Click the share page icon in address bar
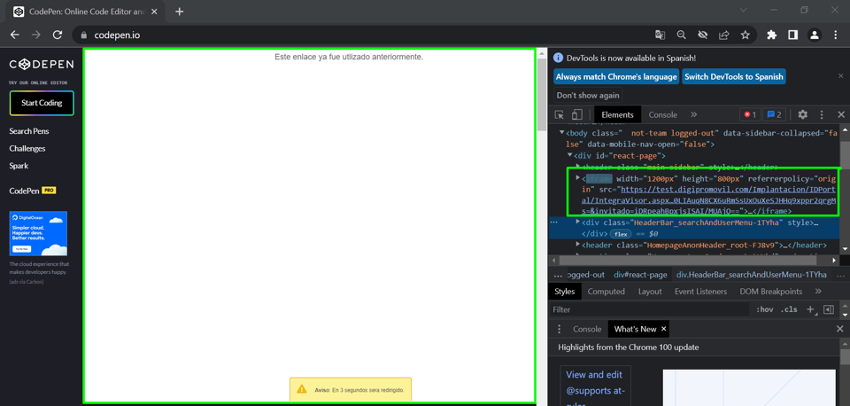The width and height of the screenshot is (850, 406). tap(724, 35)
